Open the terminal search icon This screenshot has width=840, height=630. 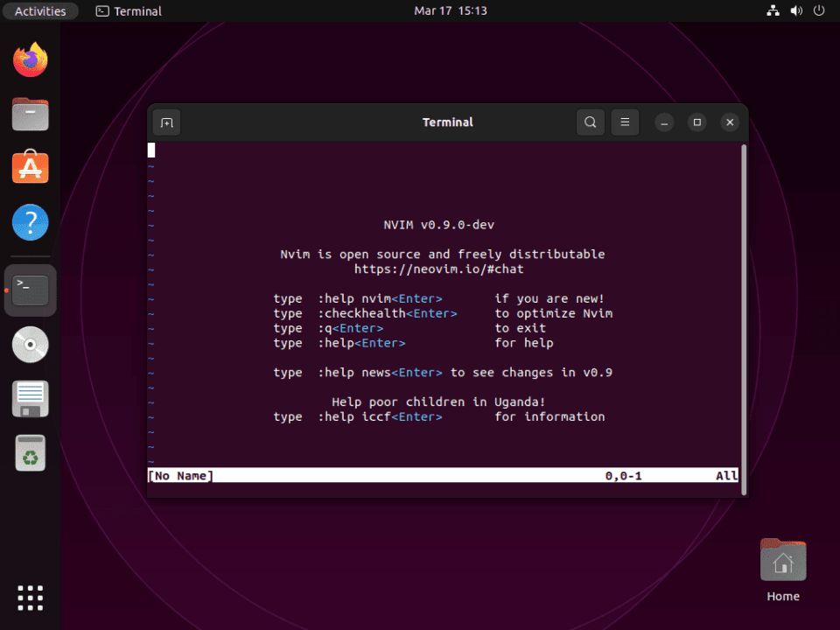[590, 122]
